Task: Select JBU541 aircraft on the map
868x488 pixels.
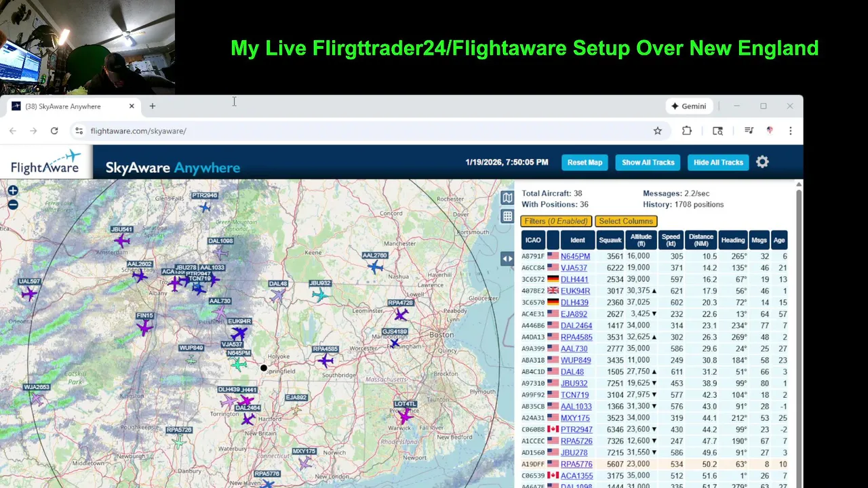Action: (122, 241)
